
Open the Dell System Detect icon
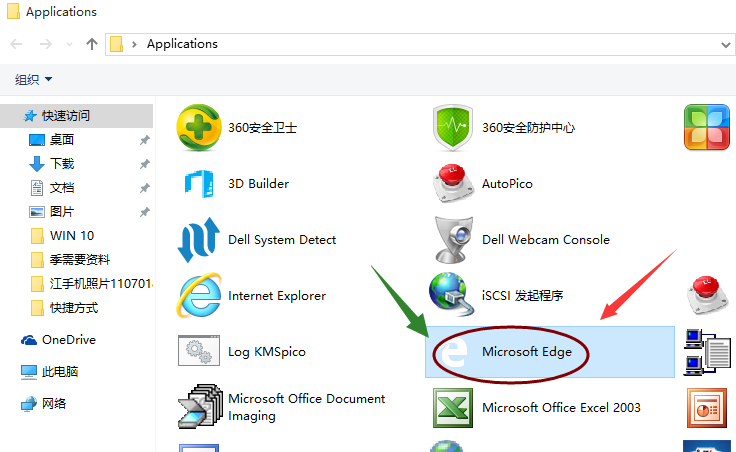point(198,240)
